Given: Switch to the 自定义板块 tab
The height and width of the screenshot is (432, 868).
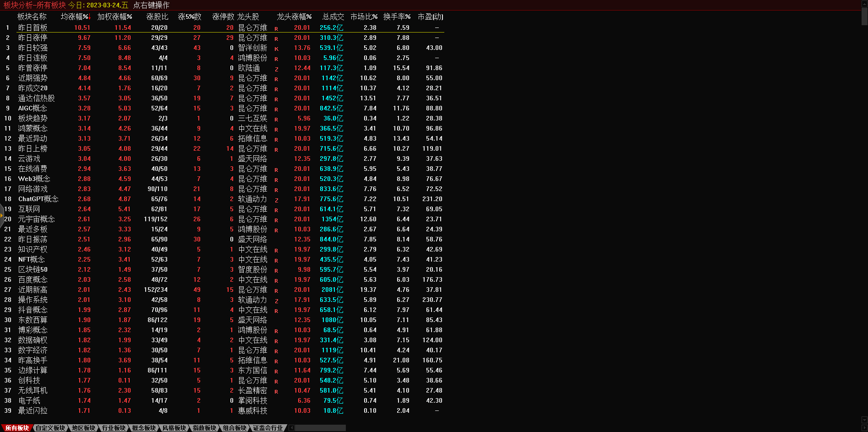Looking at the screenshot, I should pyautogui.click(x=50, y=428).
